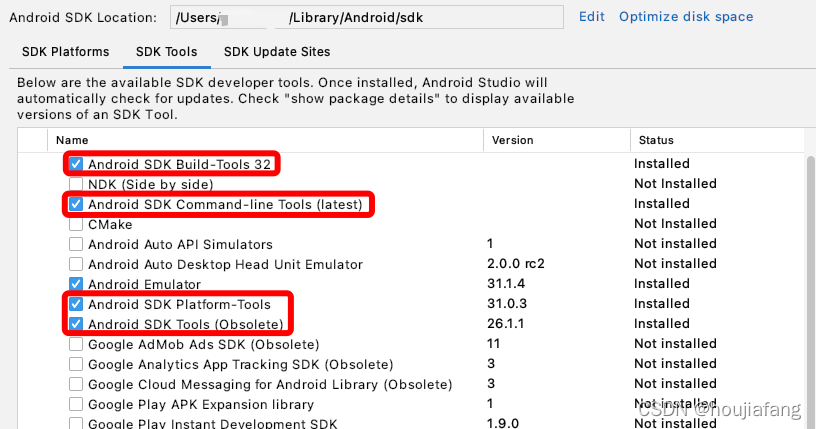The height and width of the screenshot is (429, 816).
Task: Enable Google Cloud Messaging for Android Library
Action: pyautogui.click(x=76, y=384)
